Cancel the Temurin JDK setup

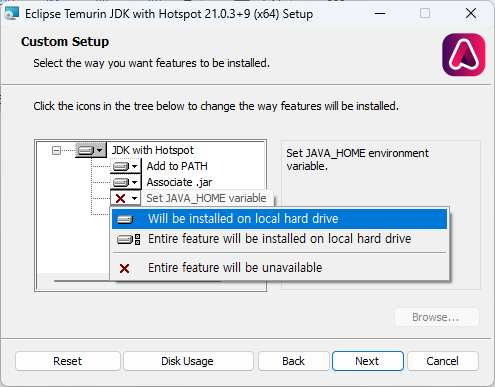click(x=443, y=361)
